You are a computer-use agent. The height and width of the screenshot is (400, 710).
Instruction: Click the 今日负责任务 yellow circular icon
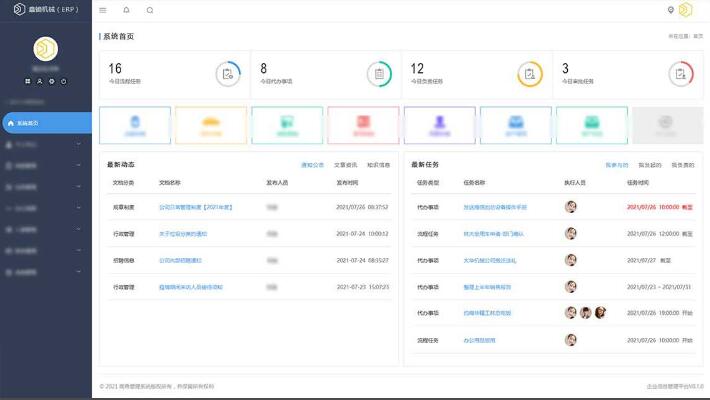[530, 73]
